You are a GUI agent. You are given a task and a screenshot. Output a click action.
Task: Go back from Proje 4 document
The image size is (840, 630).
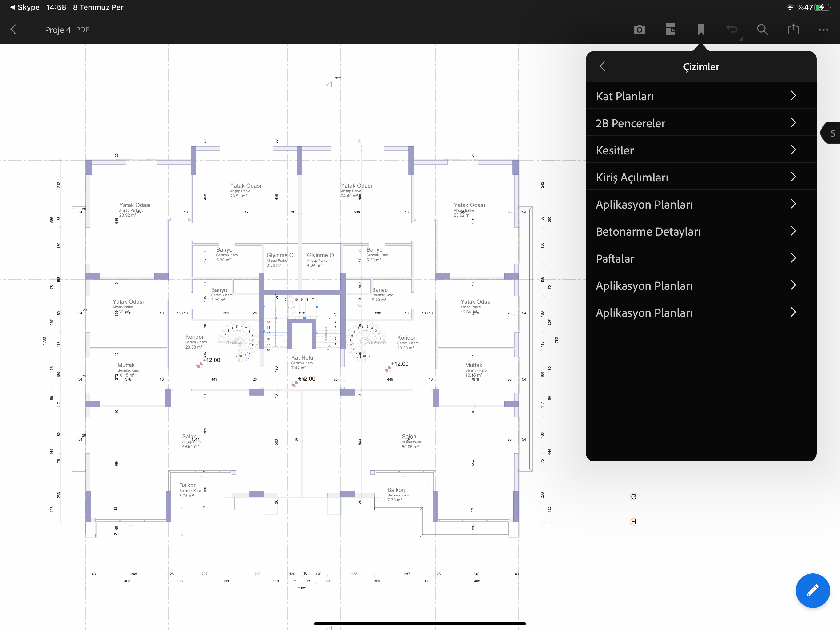click(x=14, y=30)
